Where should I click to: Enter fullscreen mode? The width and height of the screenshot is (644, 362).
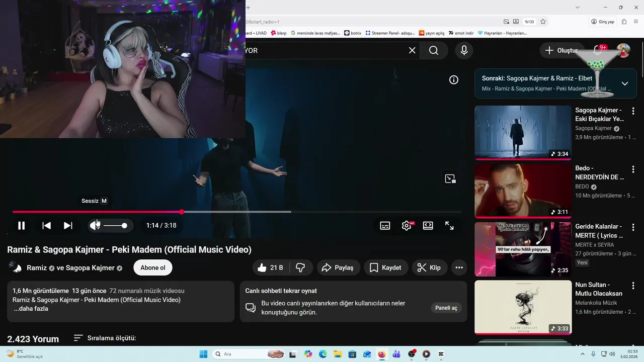point(450,226)
